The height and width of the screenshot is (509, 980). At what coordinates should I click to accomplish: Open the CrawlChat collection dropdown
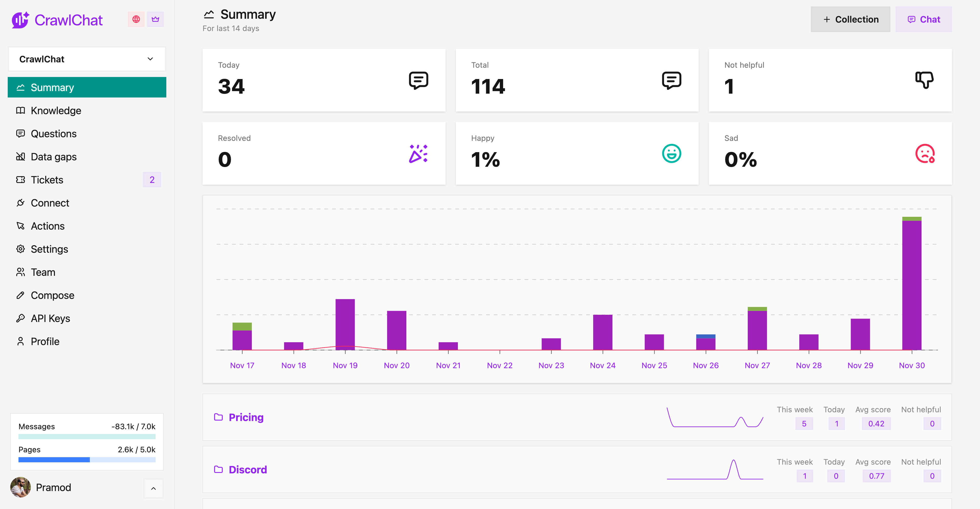87,59
